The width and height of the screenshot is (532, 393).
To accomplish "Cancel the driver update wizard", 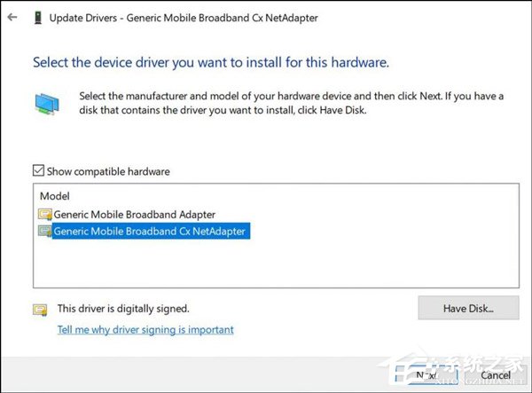I will 496,374.
